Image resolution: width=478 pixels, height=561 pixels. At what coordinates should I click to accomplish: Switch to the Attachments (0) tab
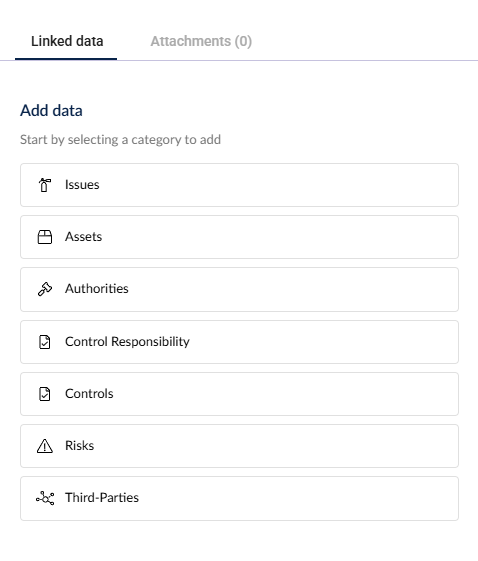point(201,41)
